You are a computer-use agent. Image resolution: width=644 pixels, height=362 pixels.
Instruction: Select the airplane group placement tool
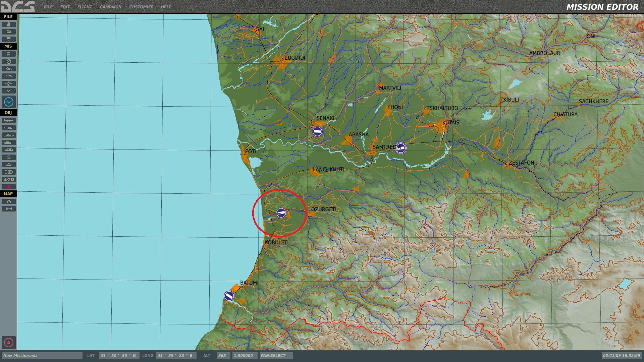9,120
